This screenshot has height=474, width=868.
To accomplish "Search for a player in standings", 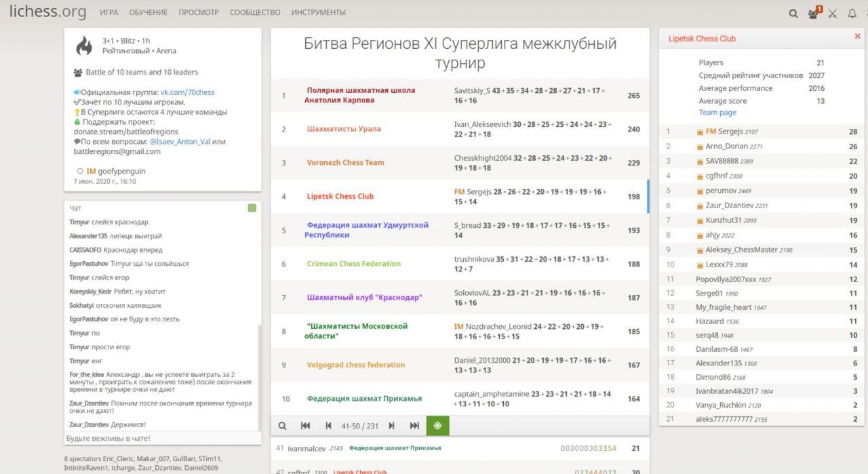I will tap(282, 426).
